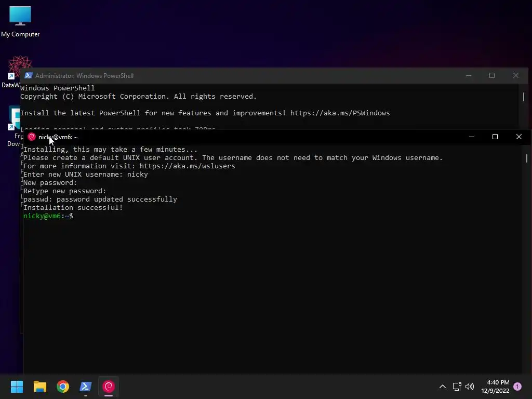The width and height of the screenshot is (532, 399).
Task: Close the nicky@vm6 terminal window
Action: [519, 137]
